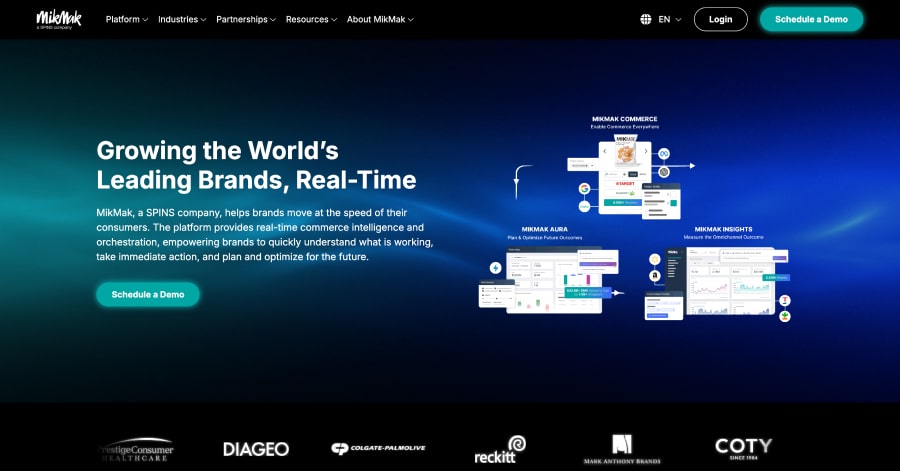
Task: Click Schedule a Demo below hero text
Action: 148,294
